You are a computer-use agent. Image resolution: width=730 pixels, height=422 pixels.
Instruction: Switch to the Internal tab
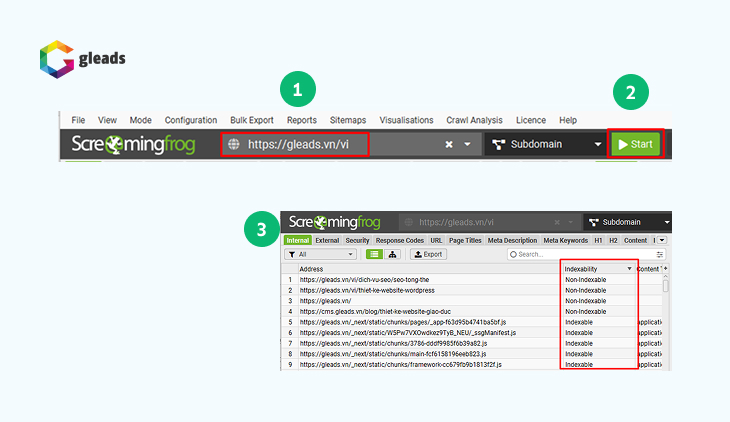[x=297, y=240]
